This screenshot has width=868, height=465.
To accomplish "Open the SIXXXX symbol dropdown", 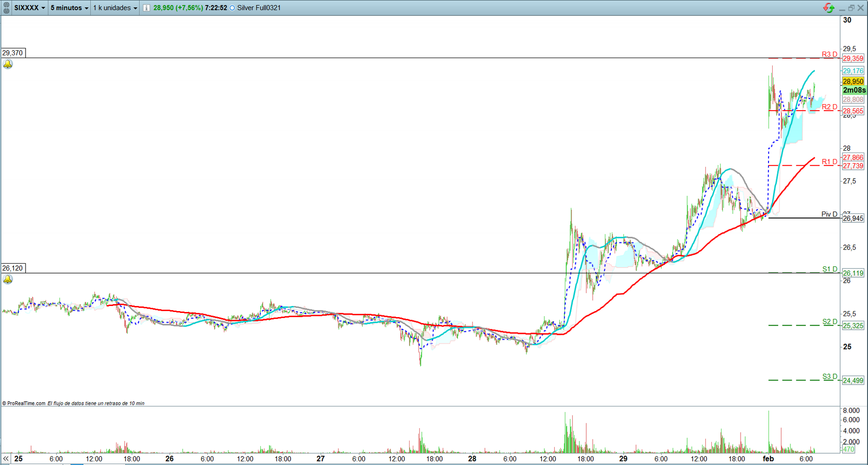I will point(30,8).
